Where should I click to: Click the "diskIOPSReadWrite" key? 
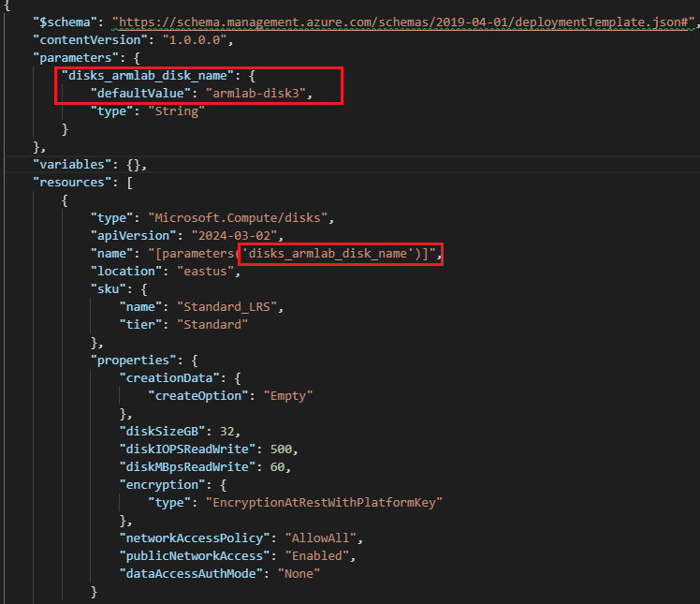(187, 449)
